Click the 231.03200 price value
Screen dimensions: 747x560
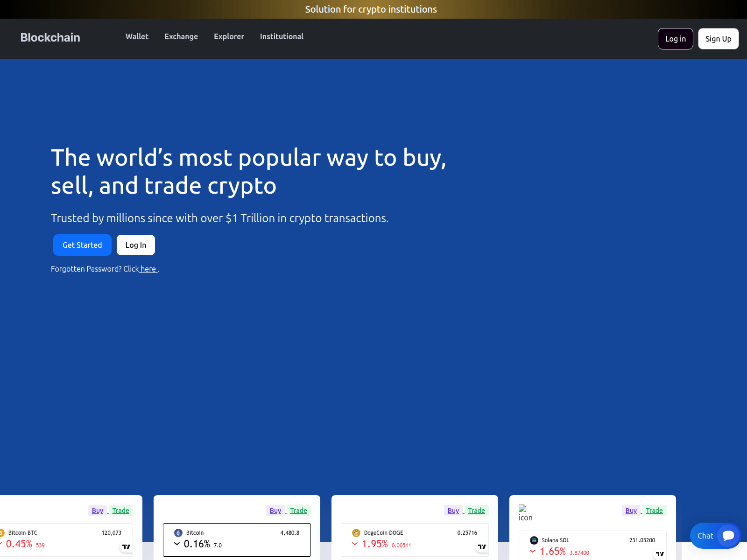coord(642,540)
